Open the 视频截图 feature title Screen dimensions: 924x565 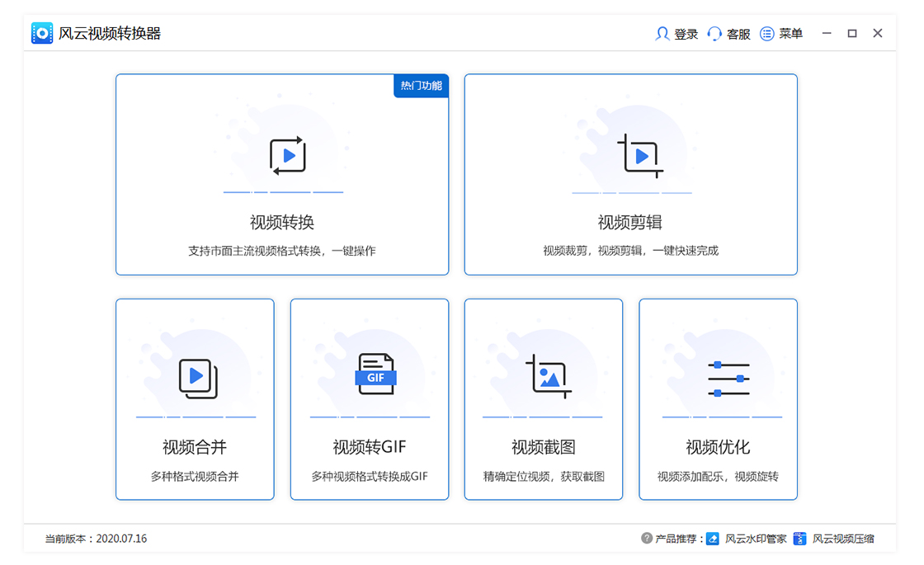tap(544, 447)
